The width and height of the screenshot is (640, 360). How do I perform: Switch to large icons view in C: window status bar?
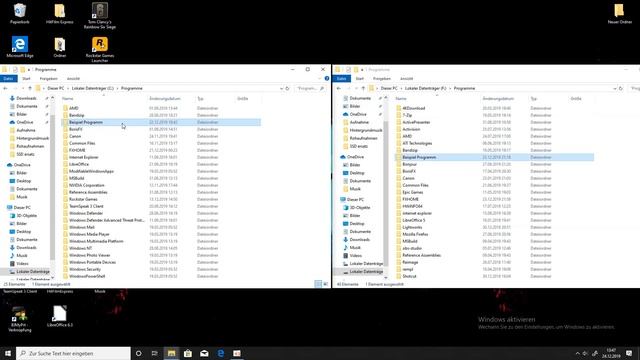[x=325, y=284]
